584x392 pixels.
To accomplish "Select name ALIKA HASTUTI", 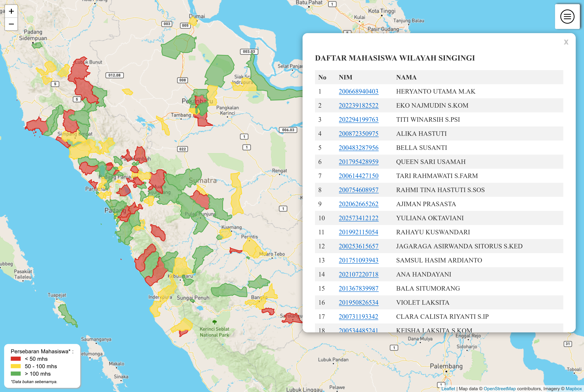I will tap(421, 133).
